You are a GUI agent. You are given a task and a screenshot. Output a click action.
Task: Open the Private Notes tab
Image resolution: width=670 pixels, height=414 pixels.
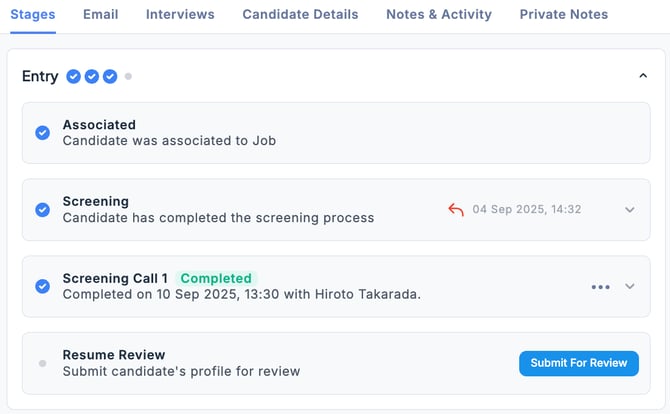563,14
